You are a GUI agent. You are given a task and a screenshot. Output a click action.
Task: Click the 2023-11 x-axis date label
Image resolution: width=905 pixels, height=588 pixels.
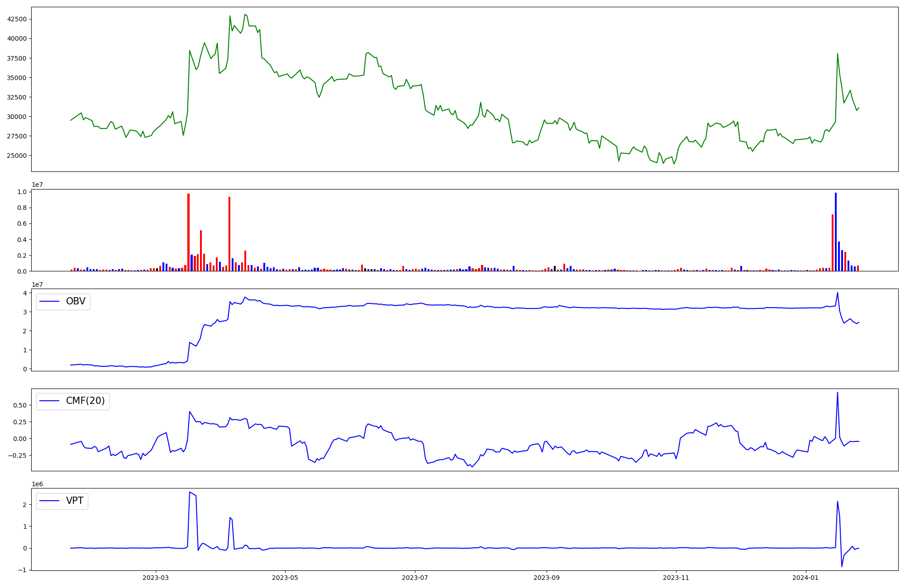676,578
